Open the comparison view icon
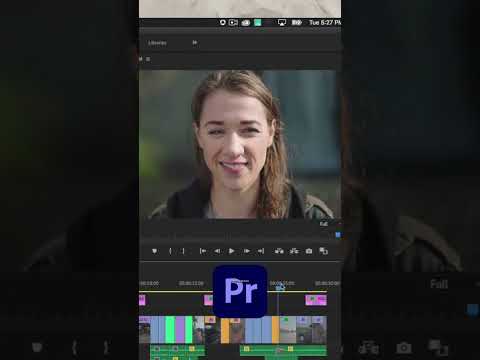 323,251
